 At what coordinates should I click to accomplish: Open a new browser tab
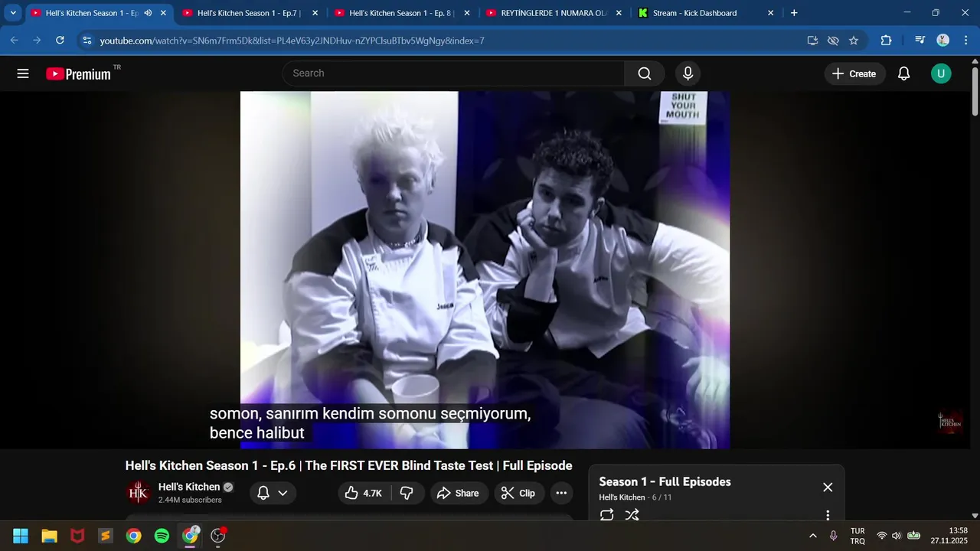pyautogui.click(x=794, y=13)
